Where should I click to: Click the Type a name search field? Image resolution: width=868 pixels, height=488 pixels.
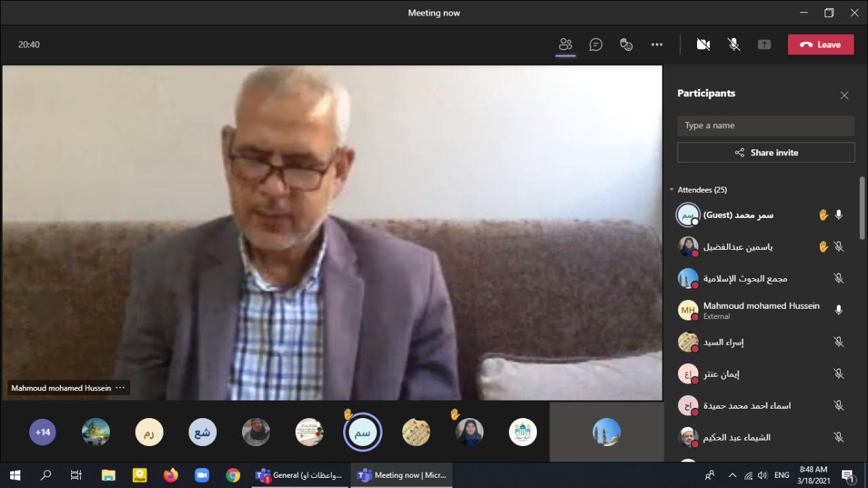click(766, 126)
